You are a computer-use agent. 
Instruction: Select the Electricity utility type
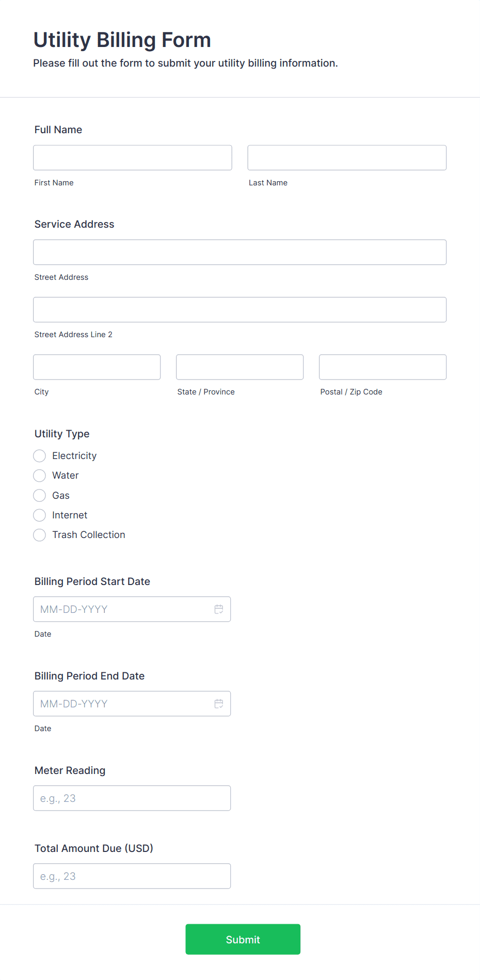pos(40,456)
